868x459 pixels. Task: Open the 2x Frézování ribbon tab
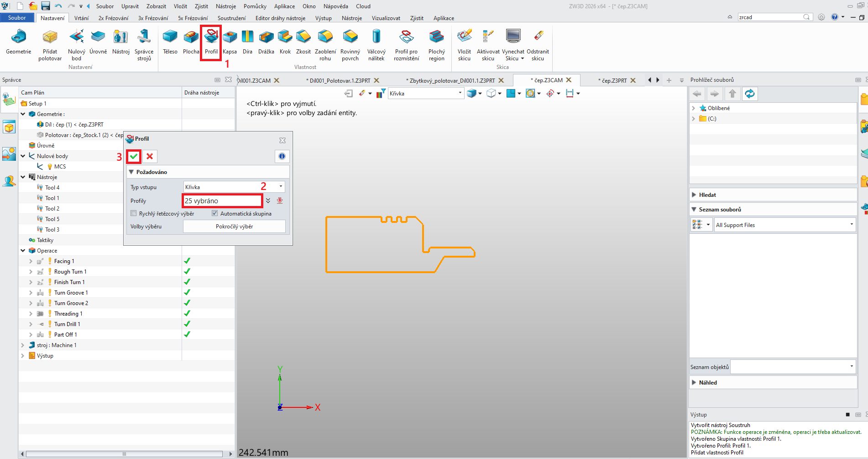(x=113, y=18)
